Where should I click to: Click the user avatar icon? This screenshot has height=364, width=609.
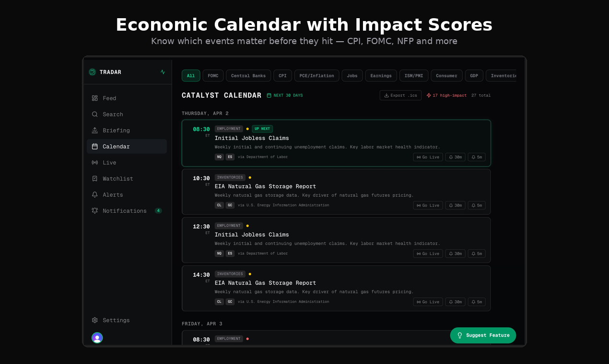97,338
